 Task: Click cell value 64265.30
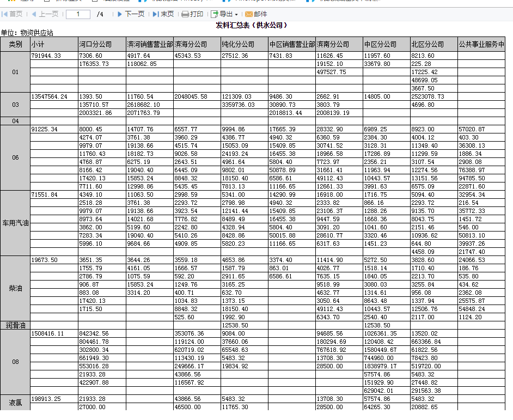[x=377, y=407]
